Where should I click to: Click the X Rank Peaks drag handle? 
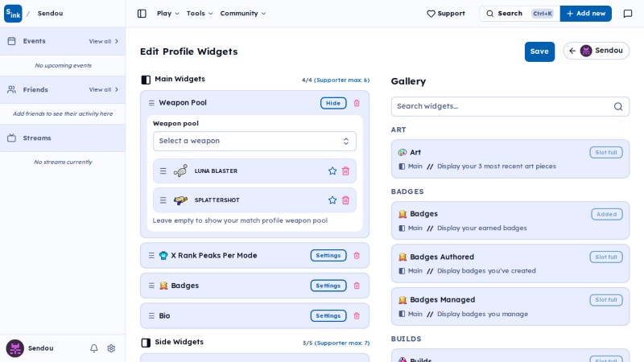coord(151,256)
